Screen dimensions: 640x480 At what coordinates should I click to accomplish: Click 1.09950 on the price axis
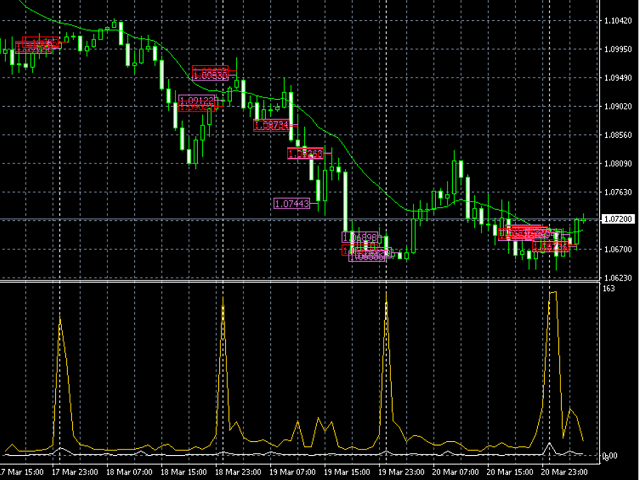pyautogui.click(x=620, y=49)
